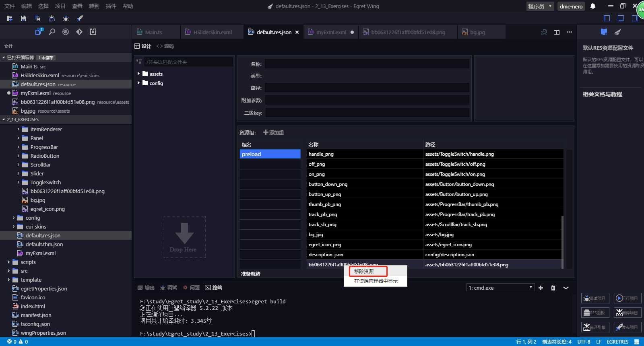This screenshot has width=644, height=346.
Task: Click the documentation book icon in right panel
Action: [604, 32]
